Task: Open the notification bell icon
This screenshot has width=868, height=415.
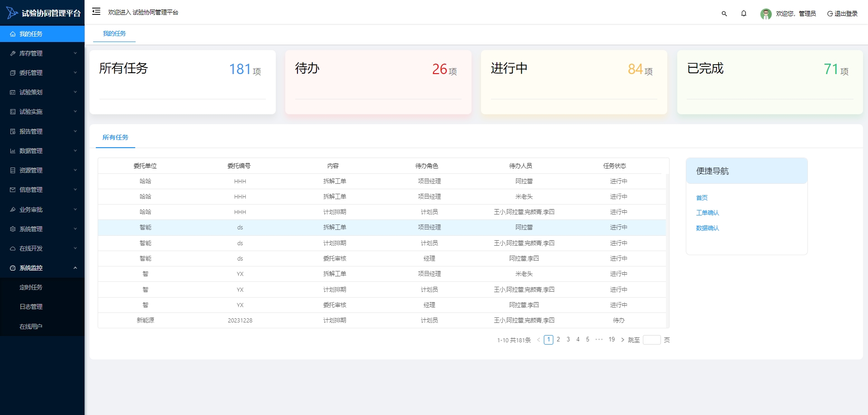Action: click(x=744, y=14)
